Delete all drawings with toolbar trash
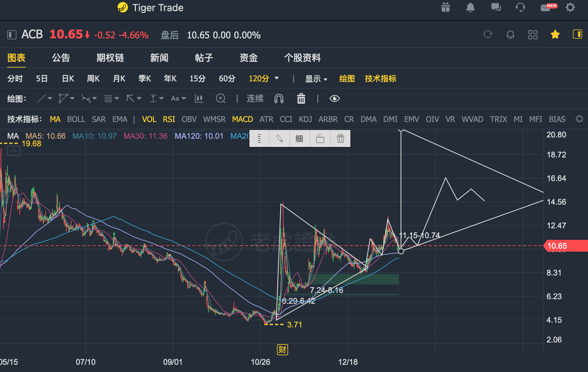 (x=301, y=98)
